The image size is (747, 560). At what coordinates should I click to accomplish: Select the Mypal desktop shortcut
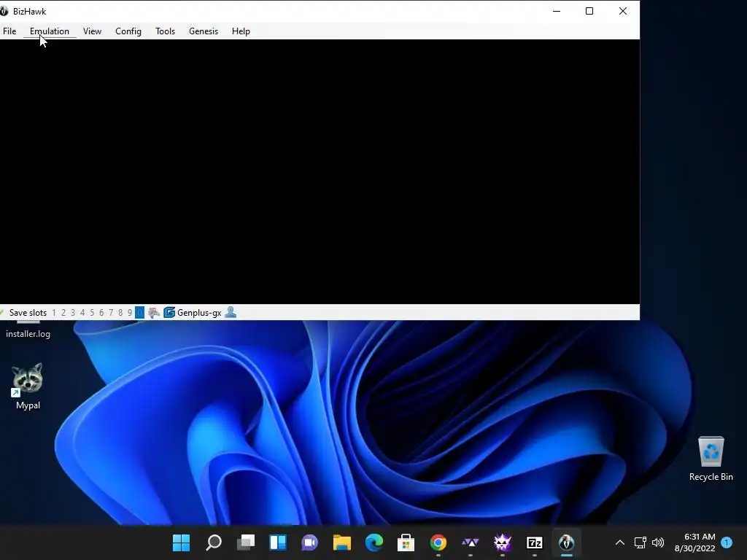[x=28, y=386]
